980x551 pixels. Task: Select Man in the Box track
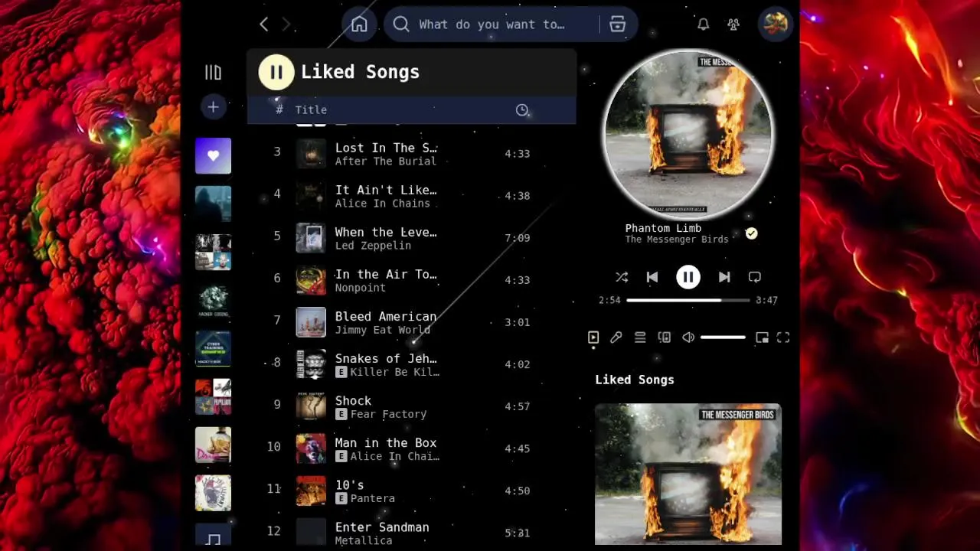(386, 442)
